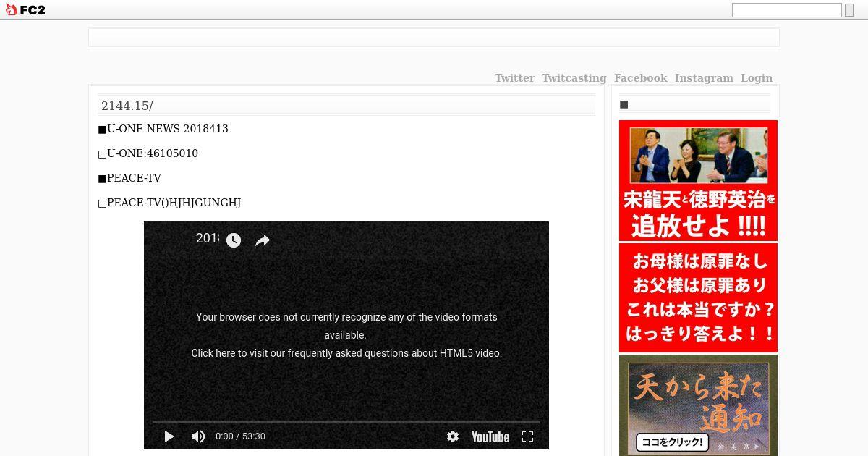
Task: Click the video time display 0:00 / 53:30
Action: coord(240,436)
